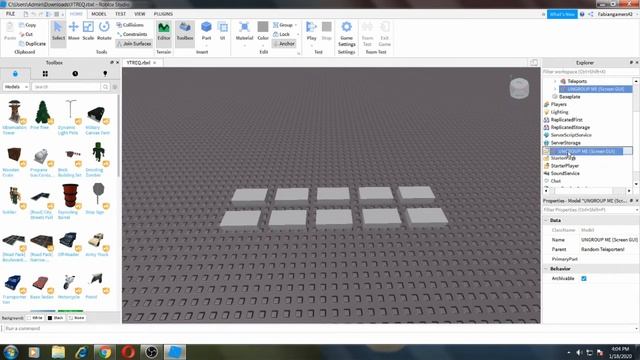The image size is (640, 360).
Task: Click the What's New button
Action: [562, 14]
